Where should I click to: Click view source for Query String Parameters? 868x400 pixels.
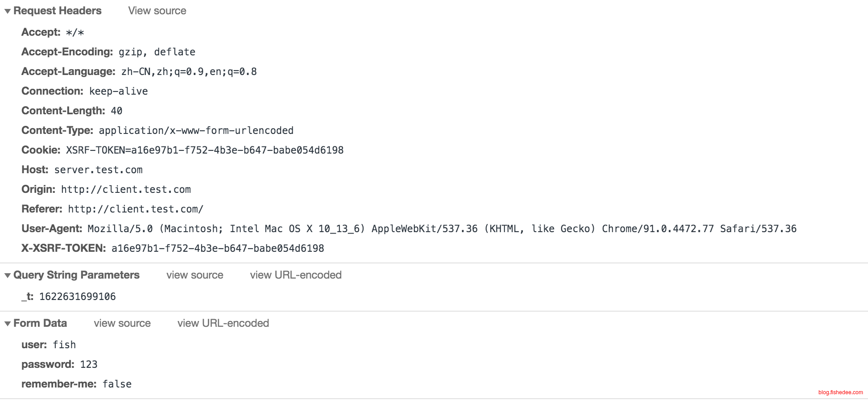coord(194,275)
